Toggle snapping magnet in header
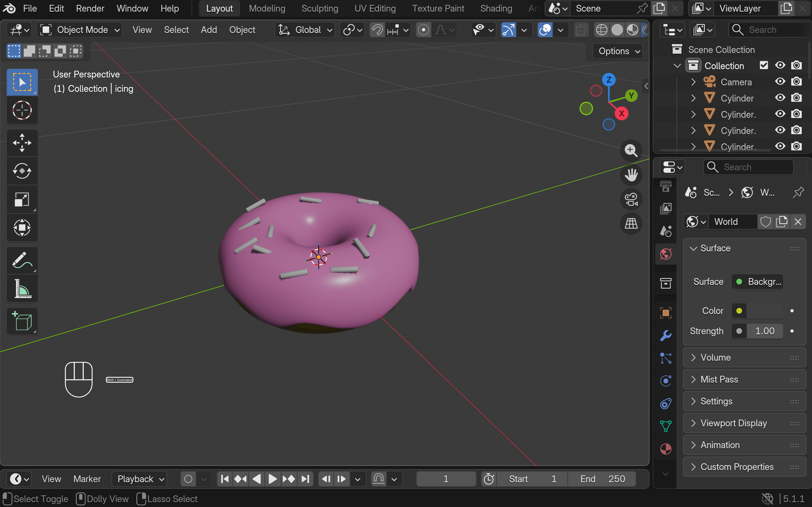This screenshot has height=507, width=812. [377, 30]
